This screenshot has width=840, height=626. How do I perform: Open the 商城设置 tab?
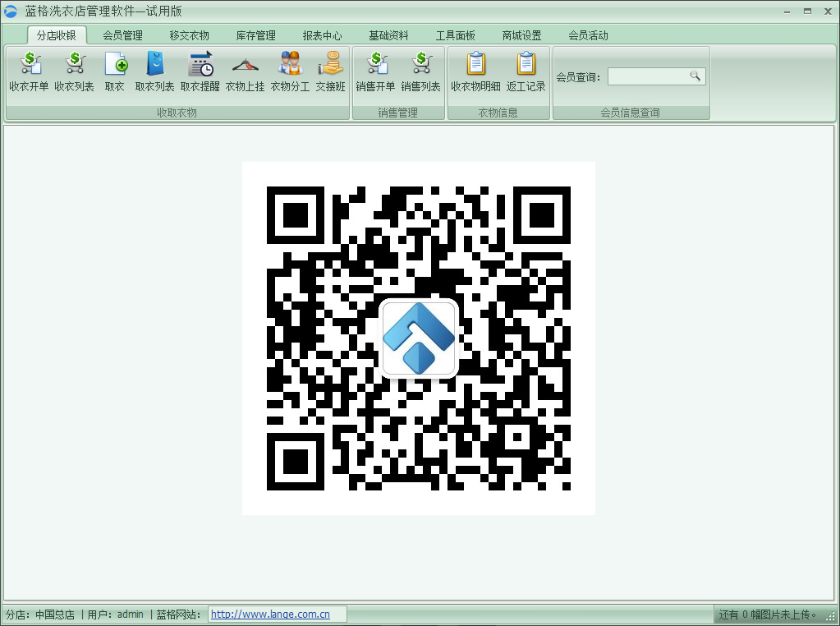click(521, 35)
